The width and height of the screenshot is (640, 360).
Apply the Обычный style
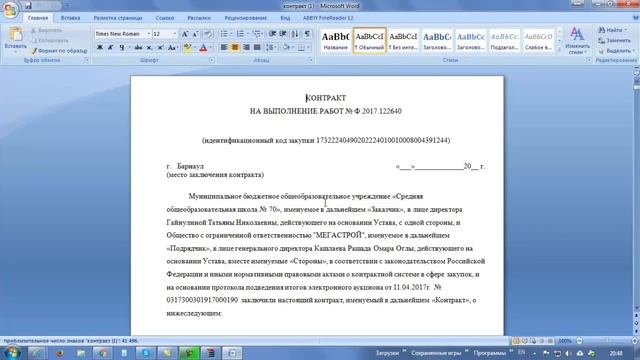coord(369,40)
